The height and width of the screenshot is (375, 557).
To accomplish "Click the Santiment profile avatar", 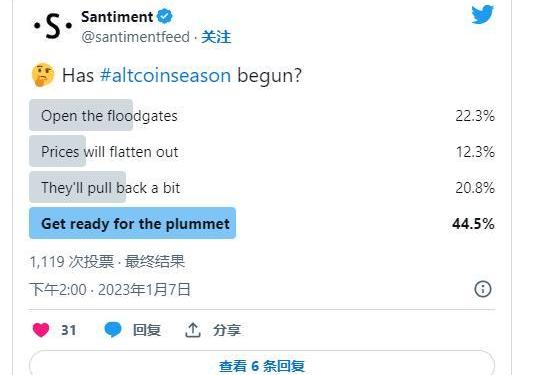I will coord(53,26).
